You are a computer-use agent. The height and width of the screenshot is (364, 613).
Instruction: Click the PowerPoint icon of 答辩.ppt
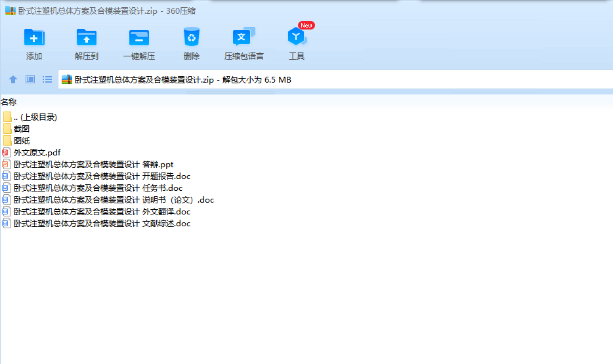coord(6,165)
